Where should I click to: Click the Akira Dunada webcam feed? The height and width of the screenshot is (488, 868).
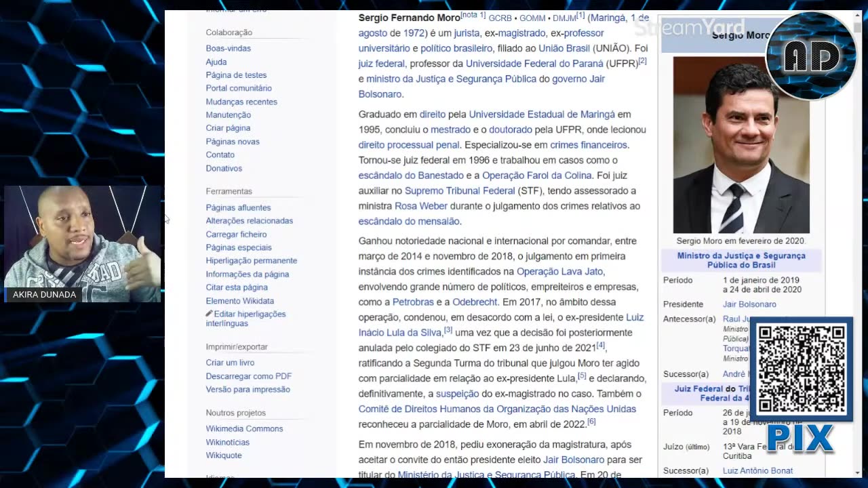[x=83, y=244]
